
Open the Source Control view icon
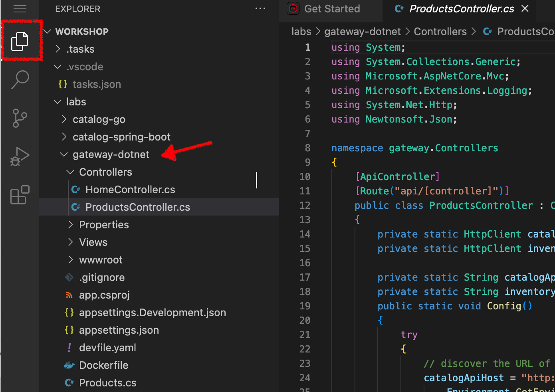tap(20, 118)
